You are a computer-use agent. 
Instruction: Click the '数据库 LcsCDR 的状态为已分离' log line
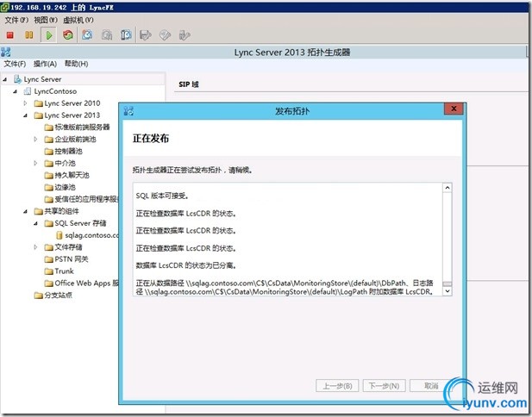[186, 265]
